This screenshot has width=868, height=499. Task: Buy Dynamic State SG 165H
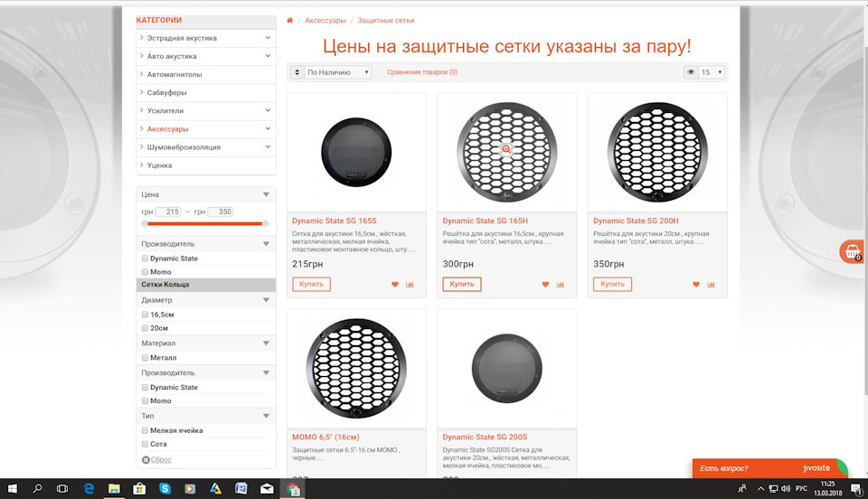coord(462,285)
